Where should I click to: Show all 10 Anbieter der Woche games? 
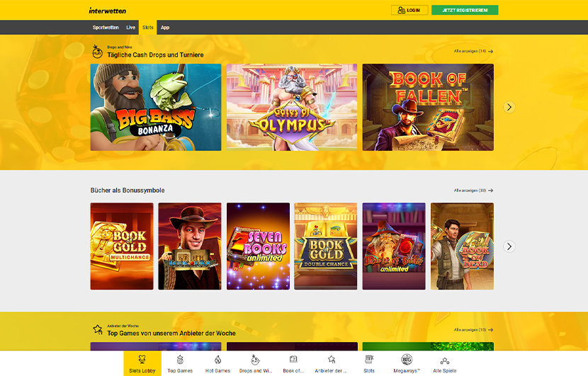click(473, 330)
